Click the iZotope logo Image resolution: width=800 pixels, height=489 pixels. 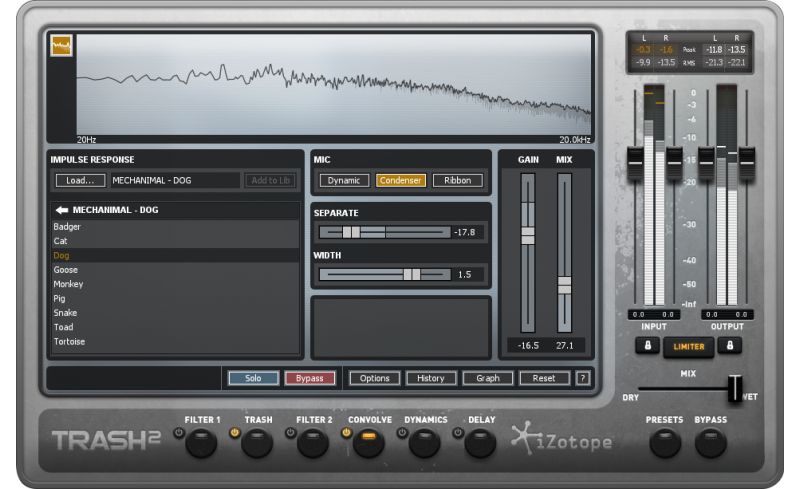(x=562, y=439)
